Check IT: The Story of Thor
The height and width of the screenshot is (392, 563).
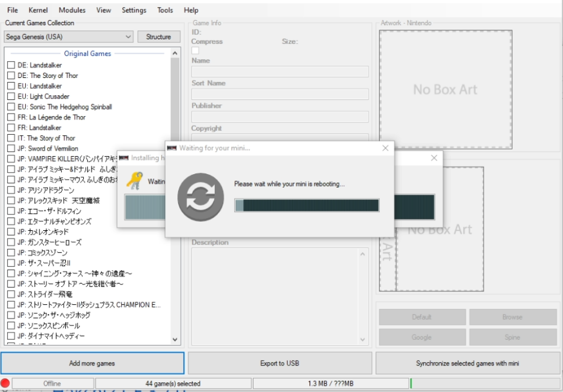point(11,138)
